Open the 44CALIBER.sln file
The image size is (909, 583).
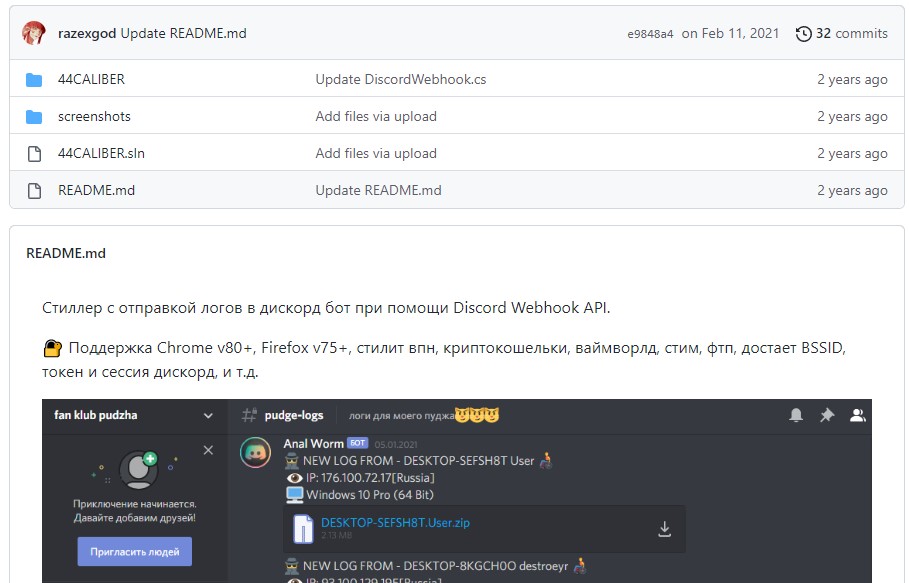coord(101,154)
